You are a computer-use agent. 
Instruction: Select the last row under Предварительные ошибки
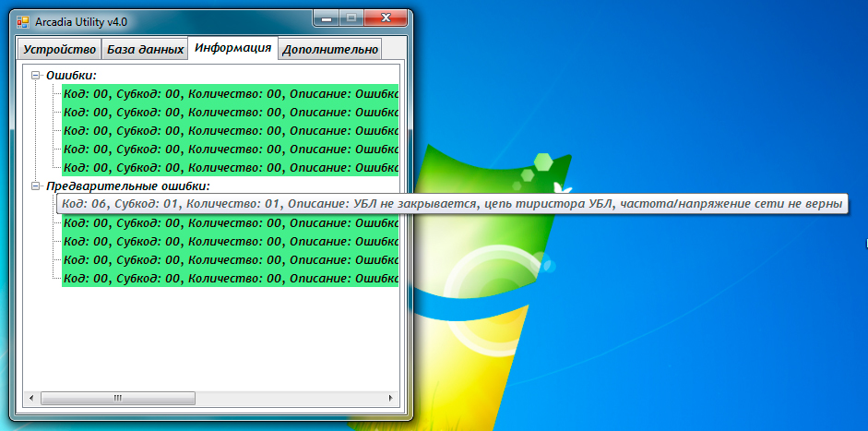[x=230, y=278]
